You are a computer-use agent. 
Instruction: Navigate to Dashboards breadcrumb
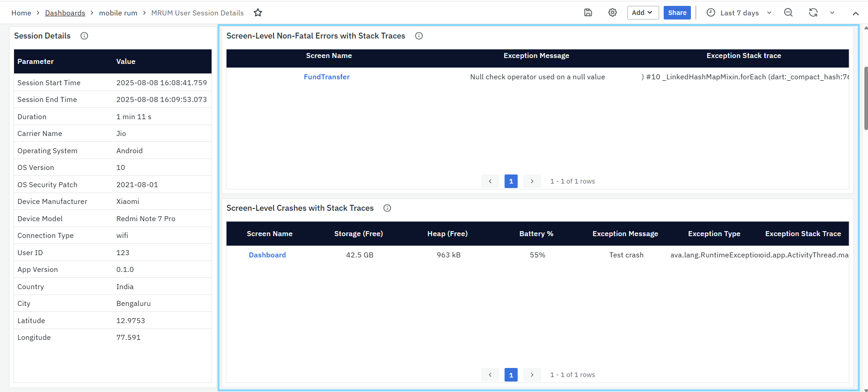65,13
